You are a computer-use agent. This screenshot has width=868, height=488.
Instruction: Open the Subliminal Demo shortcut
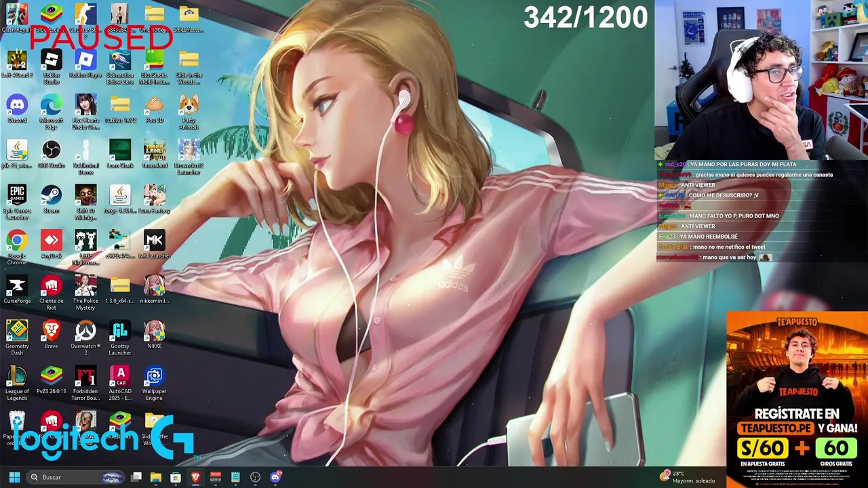85,157
